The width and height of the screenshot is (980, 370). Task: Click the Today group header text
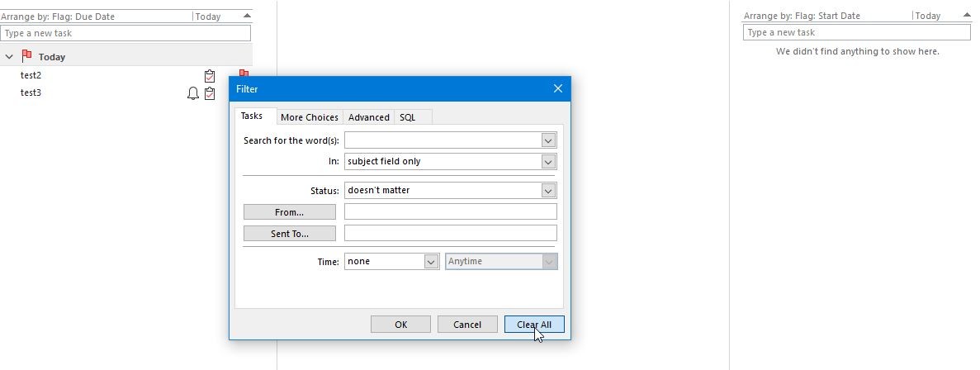click(52, 57)
